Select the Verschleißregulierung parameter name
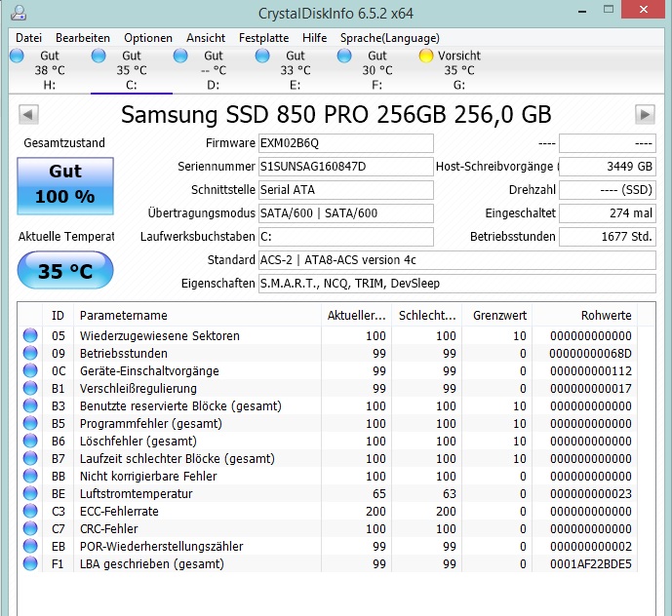Image resolution: width=672 pixels, height=616 pixels. click(x=138, y=389)
